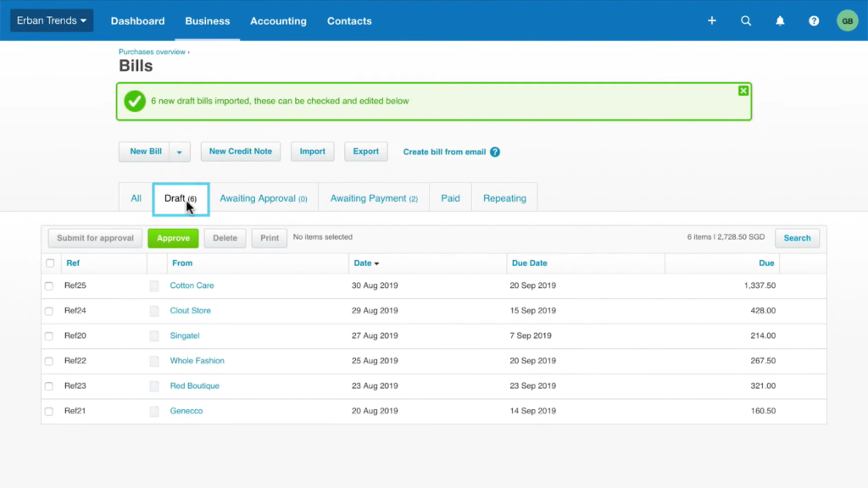Approve the selected bills
Screen dimensions: 868x488
click(173, 238)
